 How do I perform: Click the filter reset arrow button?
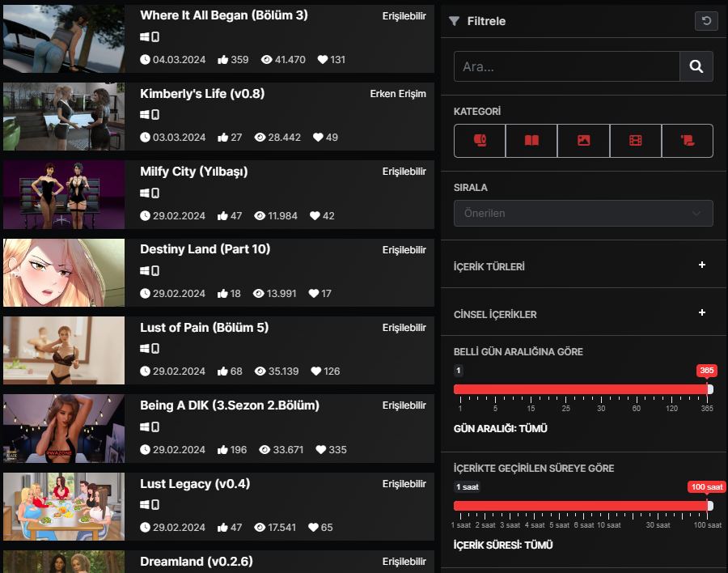[706, 21]
